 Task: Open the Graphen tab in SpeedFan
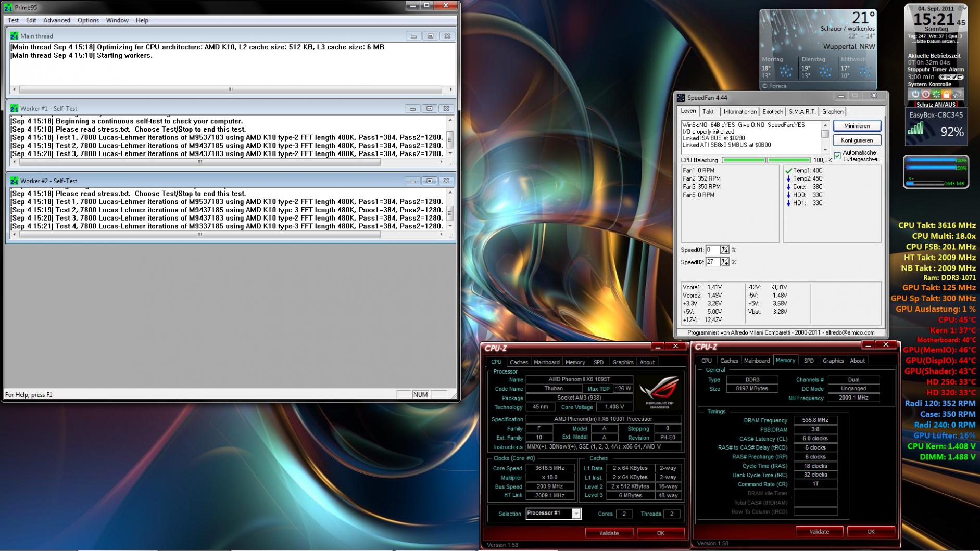(833, 112)
